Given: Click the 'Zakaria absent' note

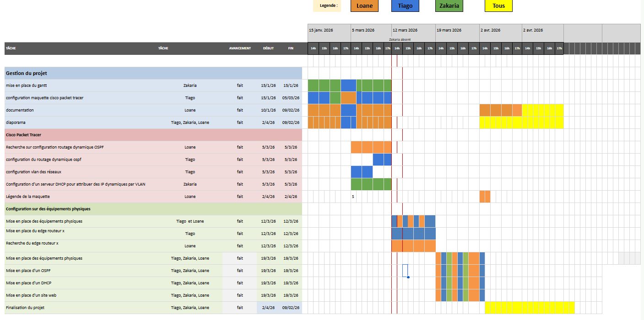Looking at the screenshot, I should pyautogui.click(x=400, y=39).
